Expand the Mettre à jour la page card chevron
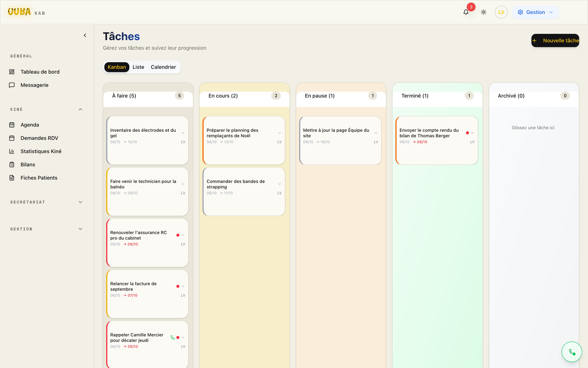The image size is (588, 368). (376, 133)
